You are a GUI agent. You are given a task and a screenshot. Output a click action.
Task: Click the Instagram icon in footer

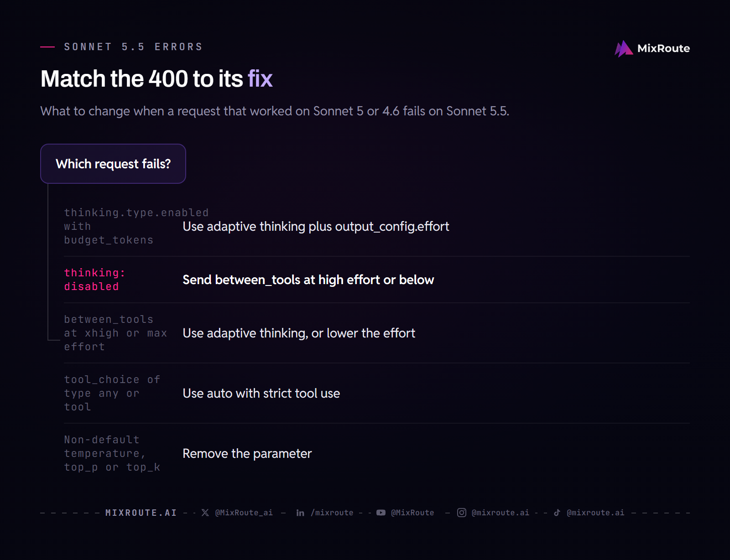pos(462,513)
